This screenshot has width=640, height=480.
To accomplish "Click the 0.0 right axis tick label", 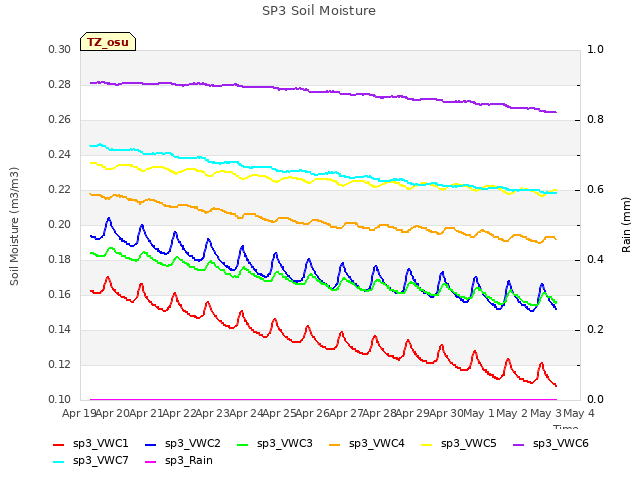I will (595, 400).
